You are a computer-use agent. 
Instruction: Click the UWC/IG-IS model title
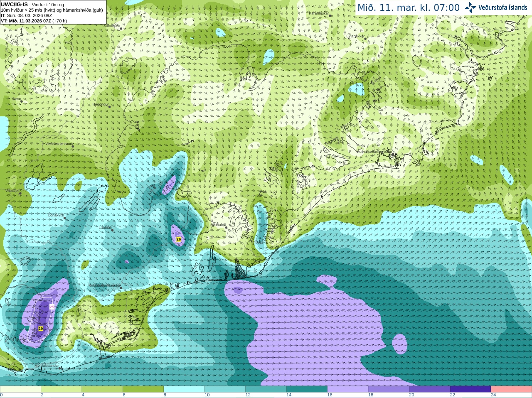[14, 4]
